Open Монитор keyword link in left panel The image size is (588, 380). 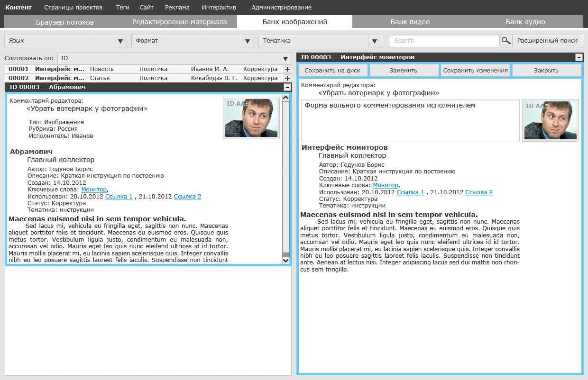point(94,190)
